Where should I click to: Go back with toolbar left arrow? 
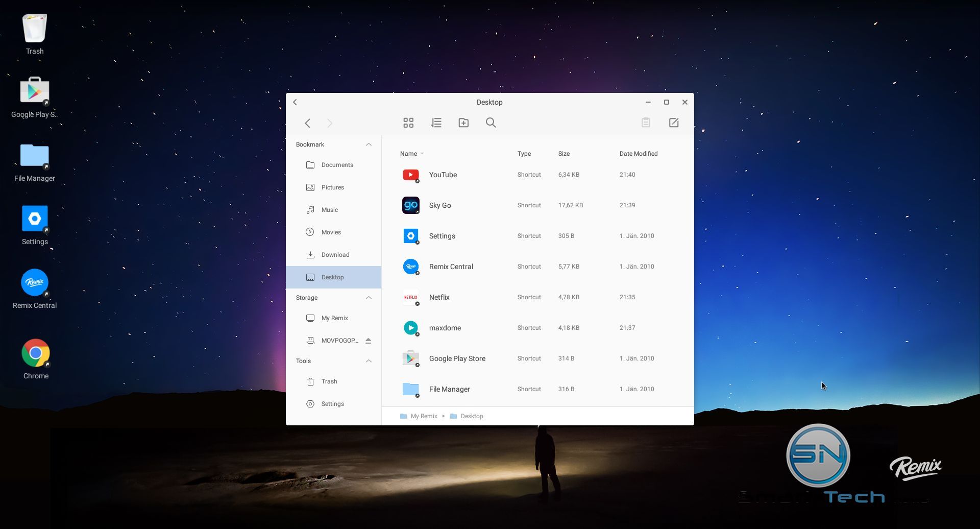tap(307, 123)
